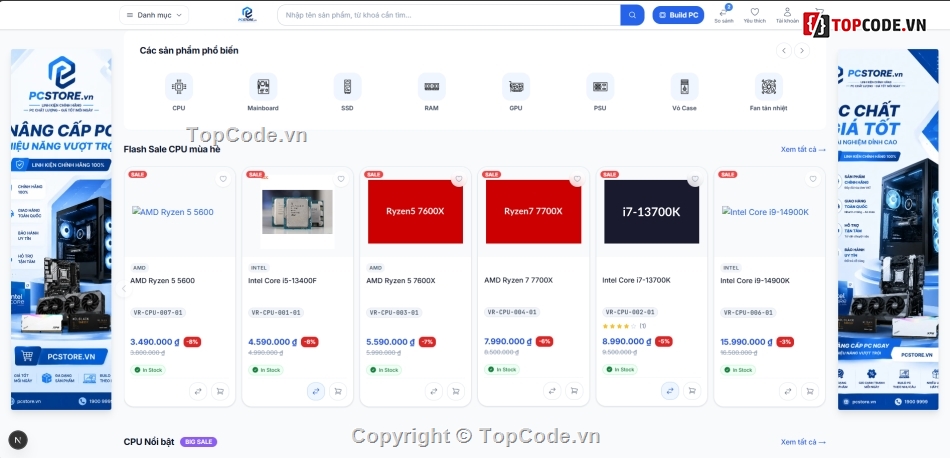Toggle wishlist heart on Intel Core i9-14900K
Viewport: 950px width, 458px height.
tap(813, 179)
